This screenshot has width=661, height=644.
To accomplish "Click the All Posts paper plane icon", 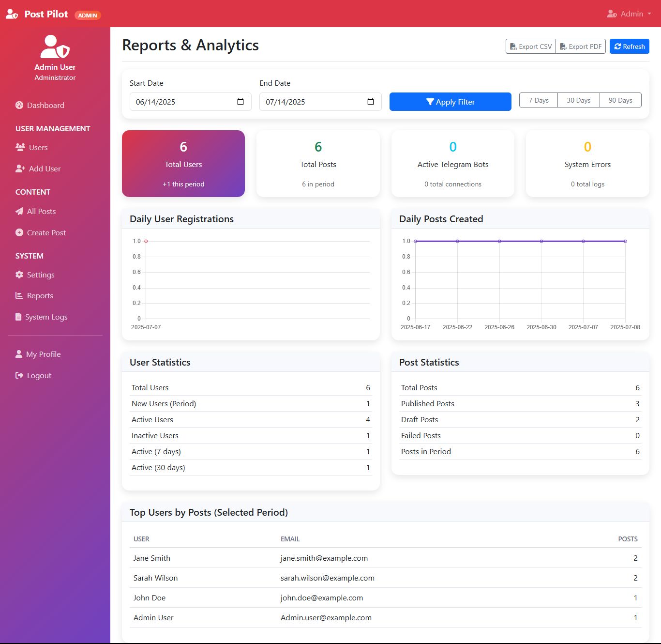I will point(19,211).
